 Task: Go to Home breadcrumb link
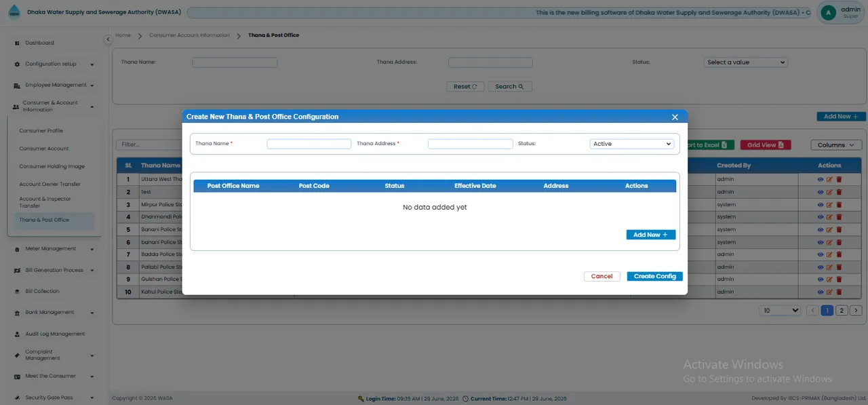pos(123,35)
